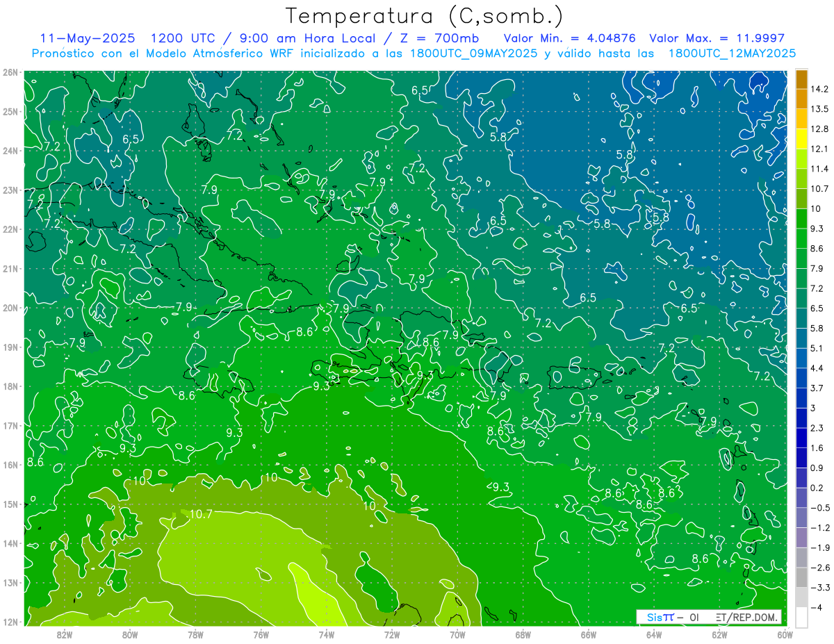The width and height of the screenshot is (834, 644).
Task: Click the title 'Temperatura (C,somb.)'
Action: 425,16
